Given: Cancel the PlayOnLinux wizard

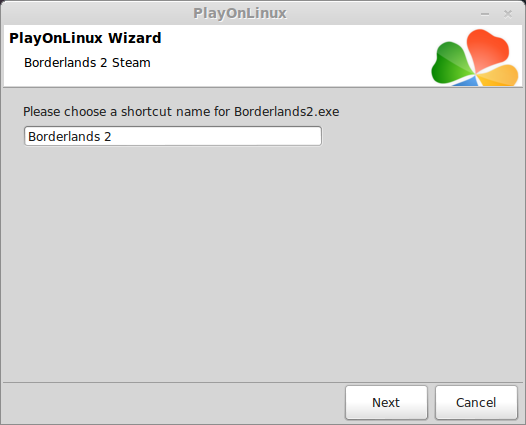Looking at the screenshot, I should point(476,402).
